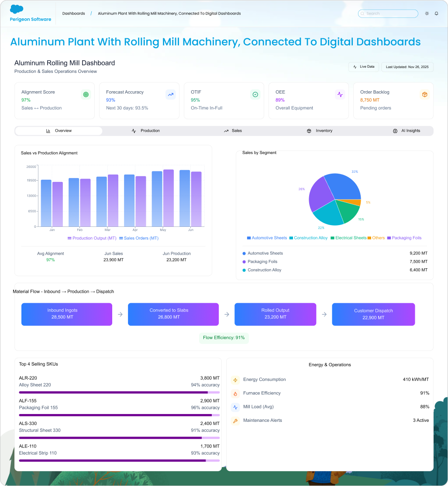Click the Live Data button
The height and width of the screenshot is (486, 448).
click(x=363, y=67)
